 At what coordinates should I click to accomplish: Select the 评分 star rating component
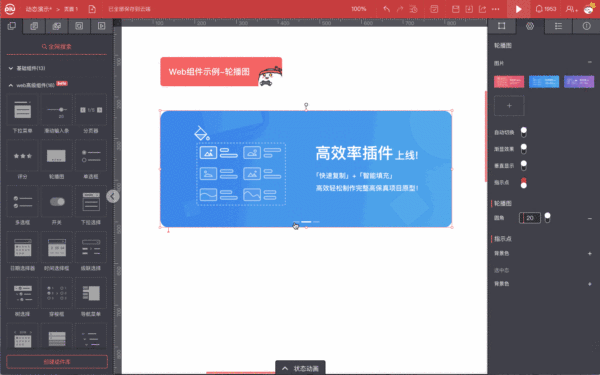[23, 161]
